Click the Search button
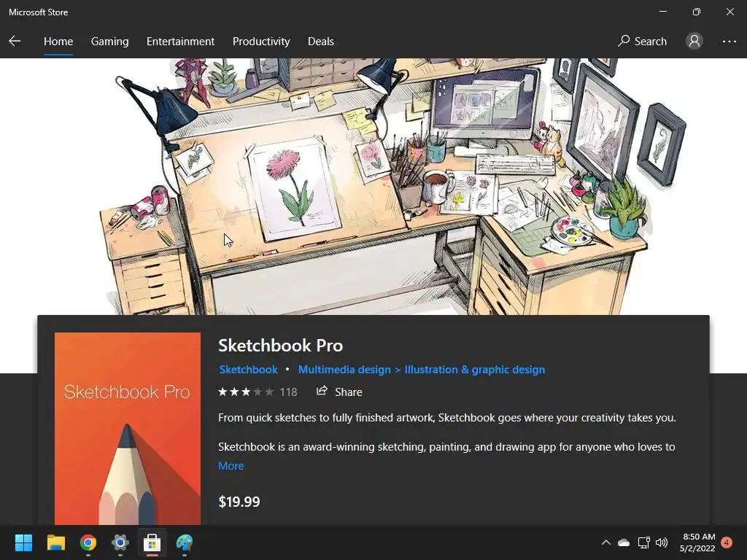 coord(642,42)
